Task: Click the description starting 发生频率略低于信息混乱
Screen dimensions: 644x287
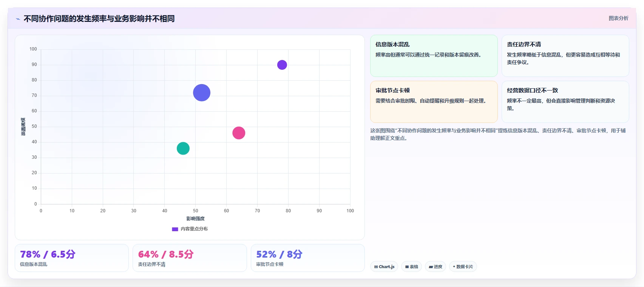Action: [563, 58]
